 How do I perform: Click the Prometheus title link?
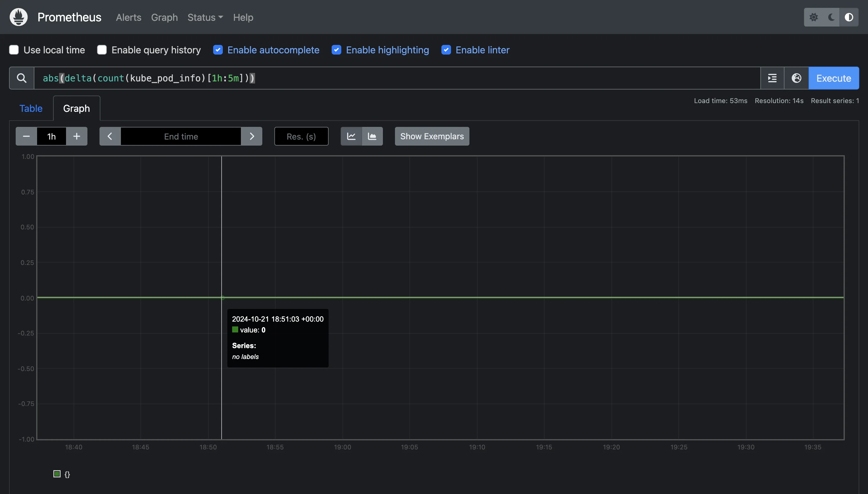point(69,17)
